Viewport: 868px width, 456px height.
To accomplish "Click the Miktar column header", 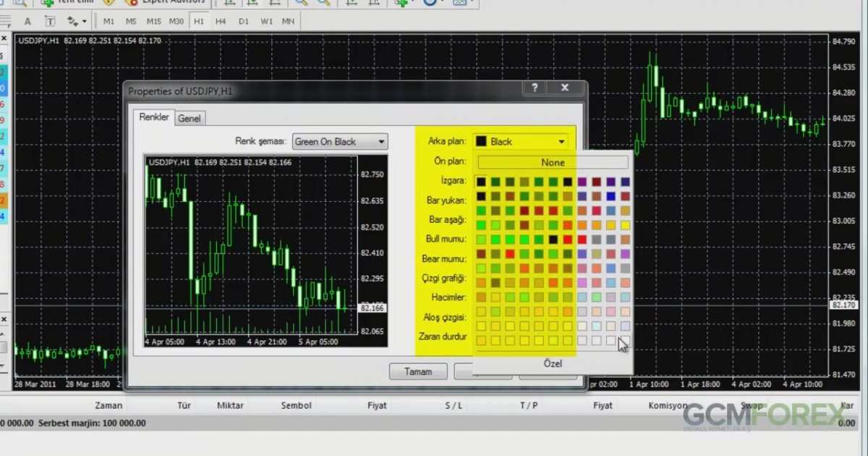I will 230,406.
